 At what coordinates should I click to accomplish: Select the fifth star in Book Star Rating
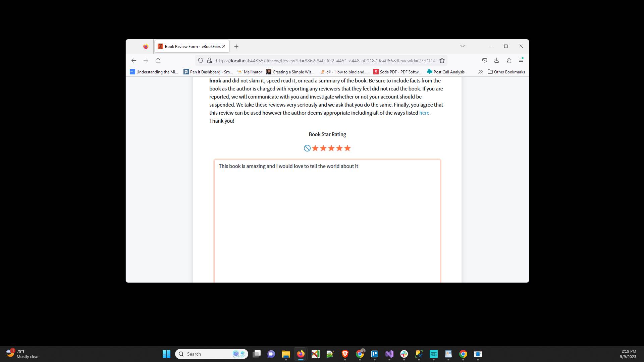pyautogui.click(x=347, y=148)
